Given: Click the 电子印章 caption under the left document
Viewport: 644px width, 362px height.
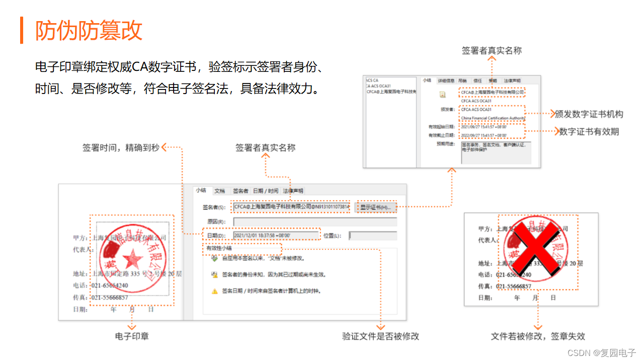Looking at the screenshot, I should click(x=132, y=336).
